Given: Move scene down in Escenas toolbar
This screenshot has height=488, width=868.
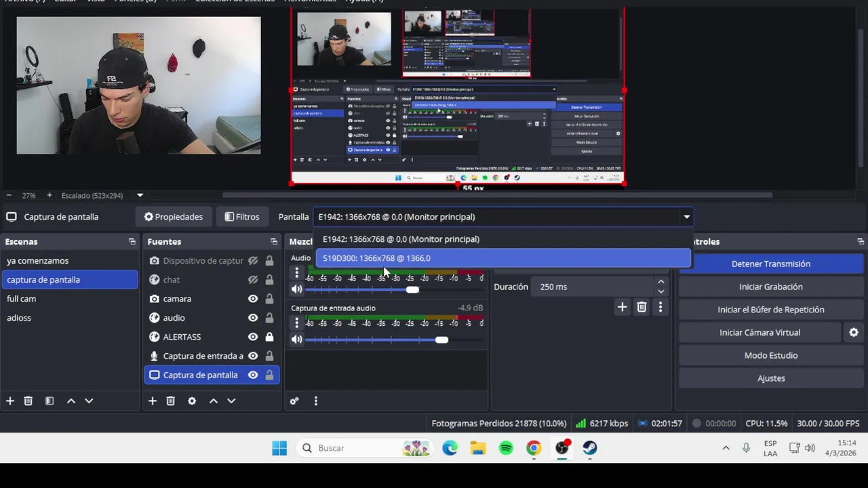Looking at the screenshot, I should click(89, 401).
